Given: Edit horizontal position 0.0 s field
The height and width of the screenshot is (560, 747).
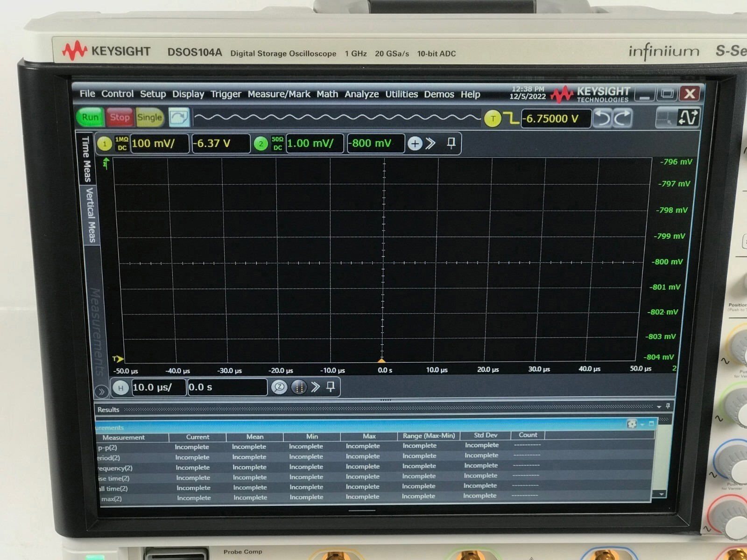Looking at the screenshot, I should pos(227,387).
